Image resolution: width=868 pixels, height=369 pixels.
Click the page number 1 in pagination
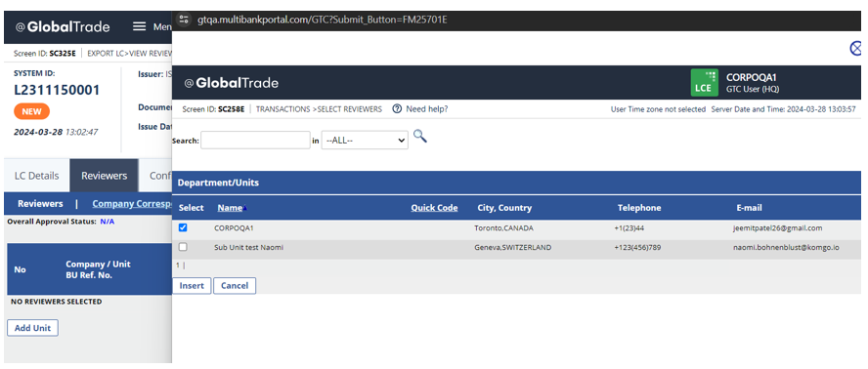pyautogui.click(x=178, y=266)
